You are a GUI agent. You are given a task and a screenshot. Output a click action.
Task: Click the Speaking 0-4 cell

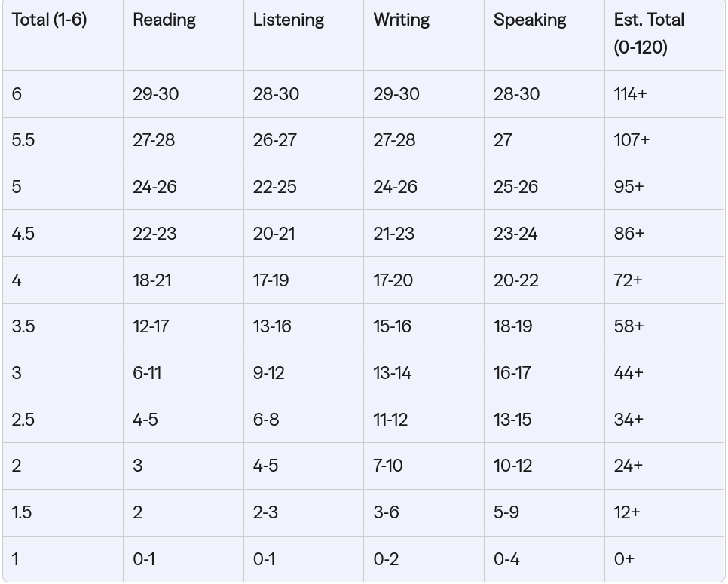506,559
